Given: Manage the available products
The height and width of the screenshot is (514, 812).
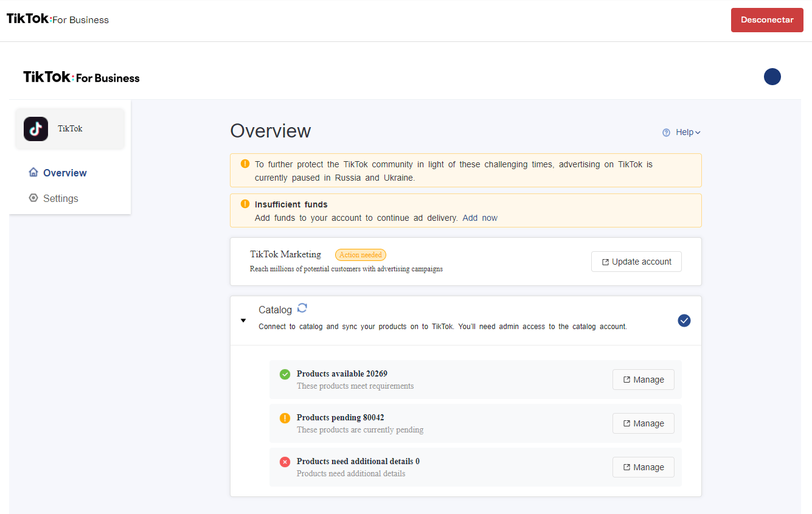Looking at the screenshot, I should click(643, 380).
